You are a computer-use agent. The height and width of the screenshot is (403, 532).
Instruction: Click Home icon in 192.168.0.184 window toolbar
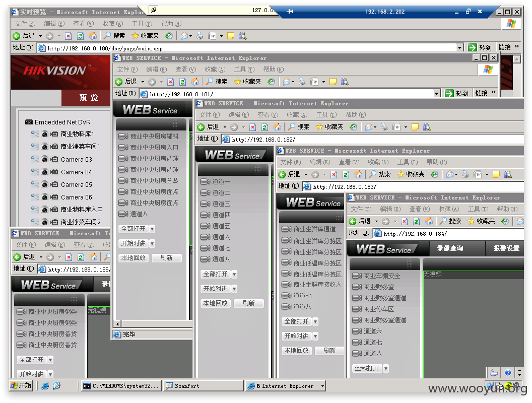(x=429, y=221)
